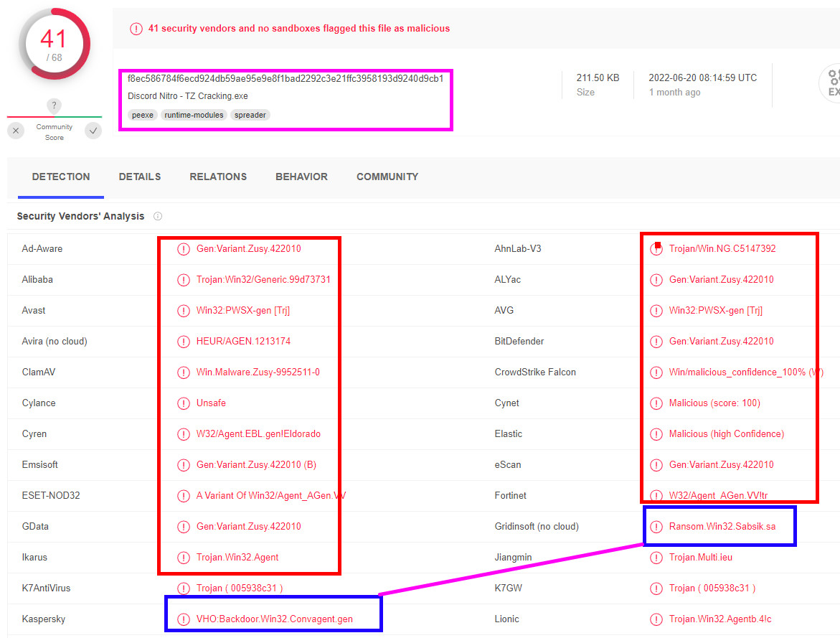The height and width of the screenshot is (638, 840).
Task: Open the COMMUNITY tab
Action: [x=387, y=177]
